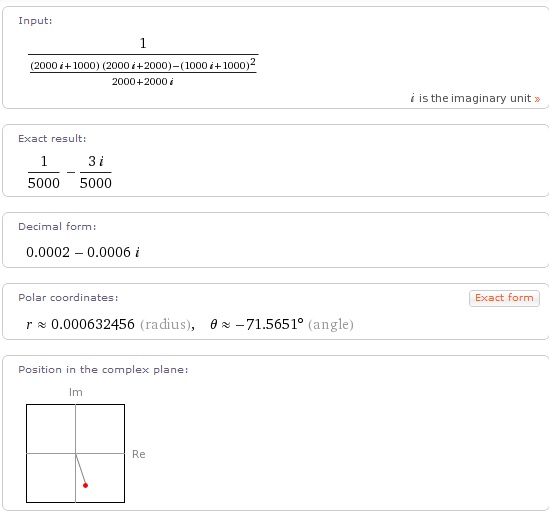This screenshot has height=519, width=549.
Task: Click the red point in complex plane
Action: [85, 485]
